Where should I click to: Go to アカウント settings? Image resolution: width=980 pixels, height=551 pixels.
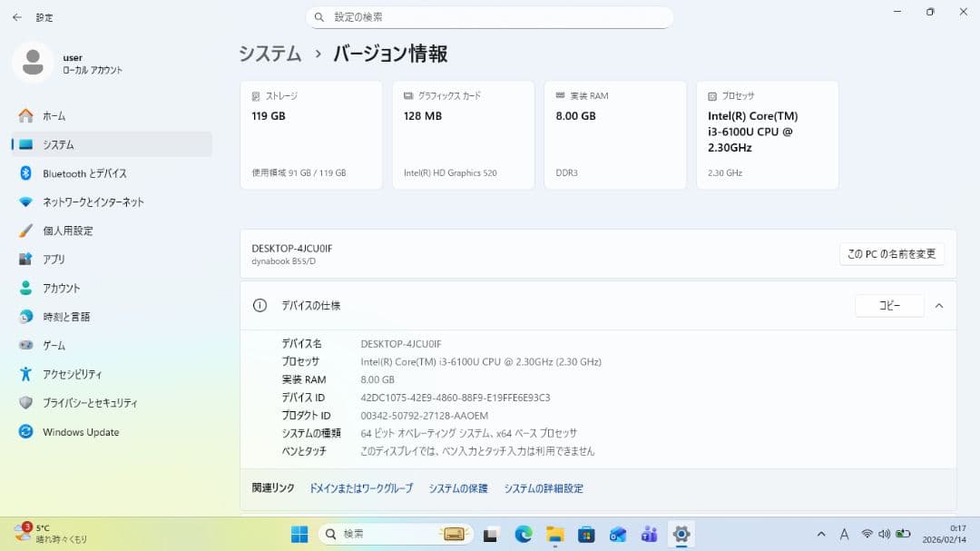(x=61, y=289)
